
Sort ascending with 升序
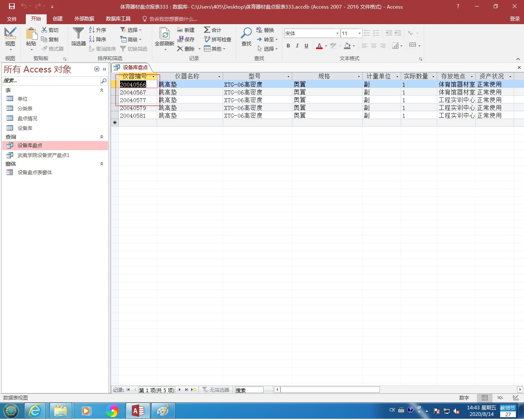click(98, 30)
